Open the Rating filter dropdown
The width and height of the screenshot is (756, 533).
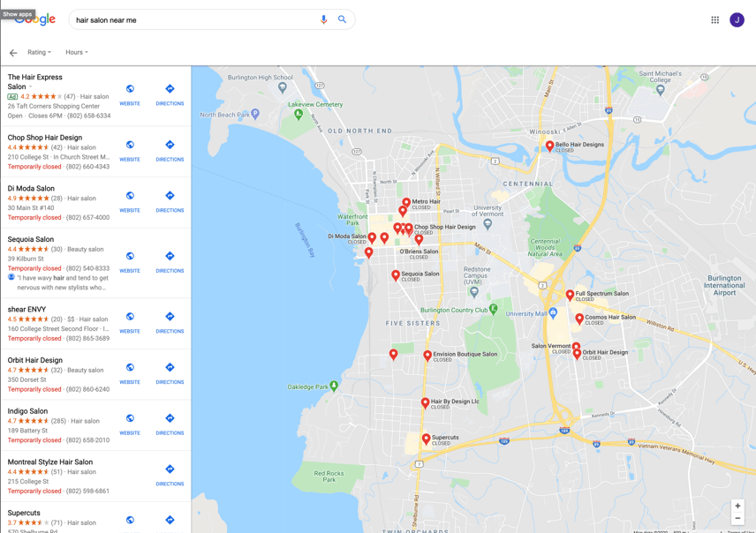39,52
